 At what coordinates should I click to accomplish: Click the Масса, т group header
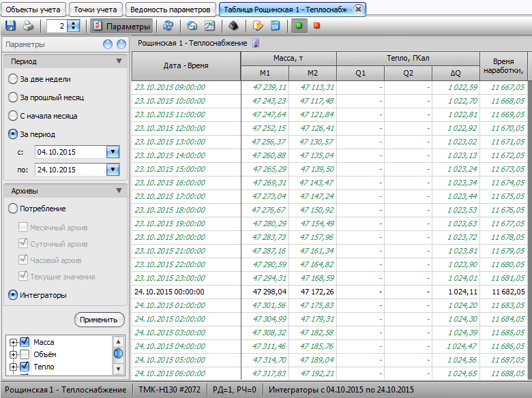point(289,59)
